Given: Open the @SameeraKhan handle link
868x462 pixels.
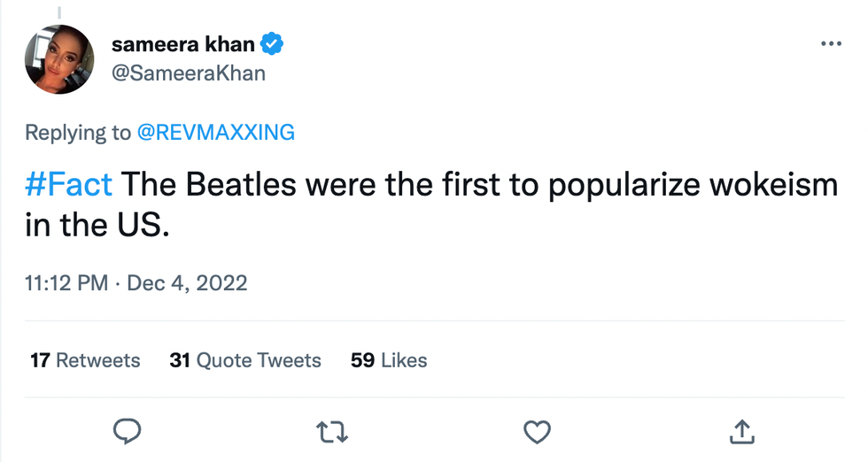Looking at the screenshot, I should click(x=189, y=73).
